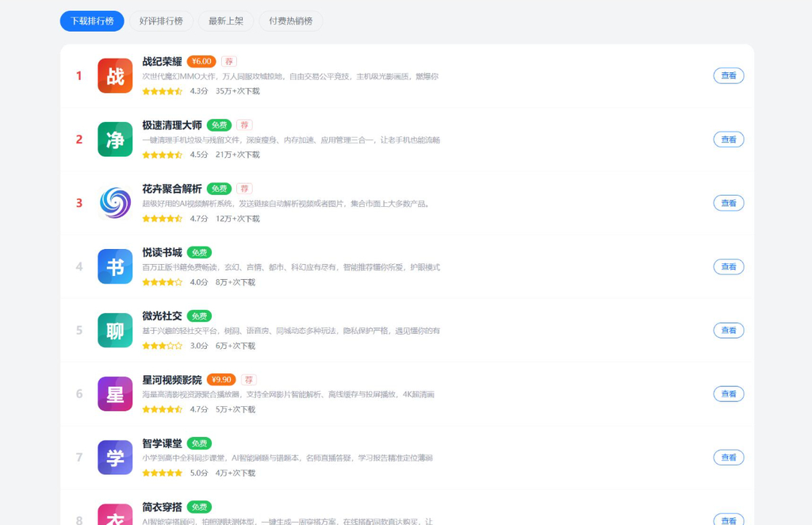Screen dimensions: 812x525
Task: Open the 悦读书城 title link
Action: click(162, 253)
